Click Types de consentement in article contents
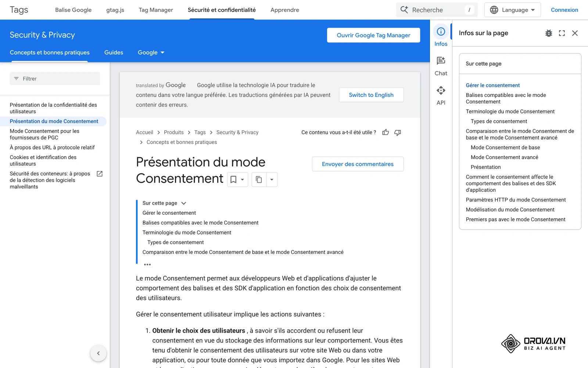This screenshot has height=368, width=588. point(175,243)
